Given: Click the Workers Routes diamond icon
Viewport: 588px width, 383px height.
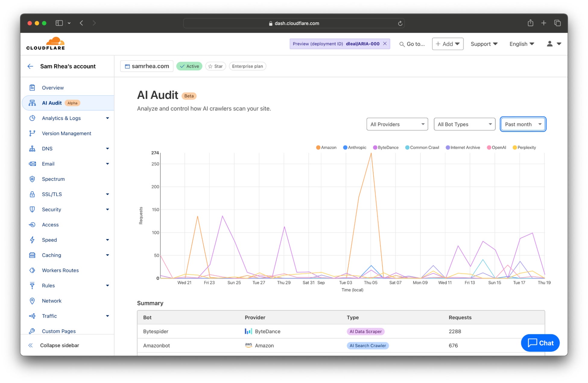Looking at the screenshot, I should (x=32, y=270).
